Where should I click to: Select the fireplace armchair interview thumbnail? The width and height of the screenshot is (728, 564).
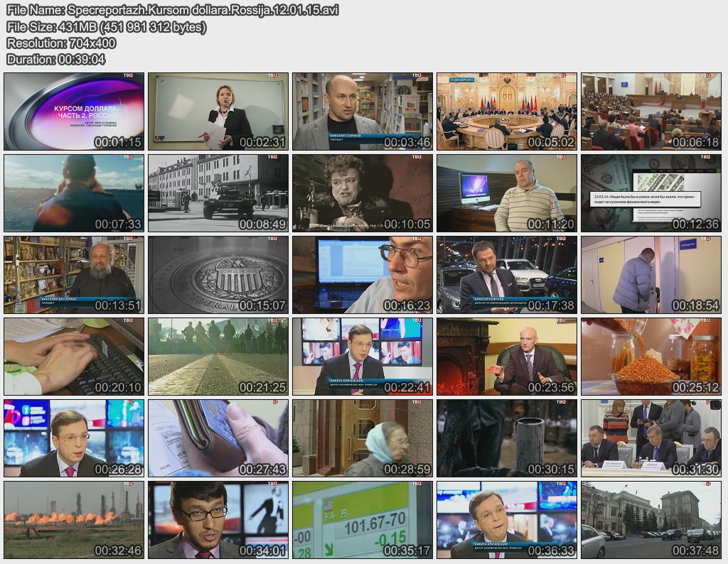[x=506, y=356]
